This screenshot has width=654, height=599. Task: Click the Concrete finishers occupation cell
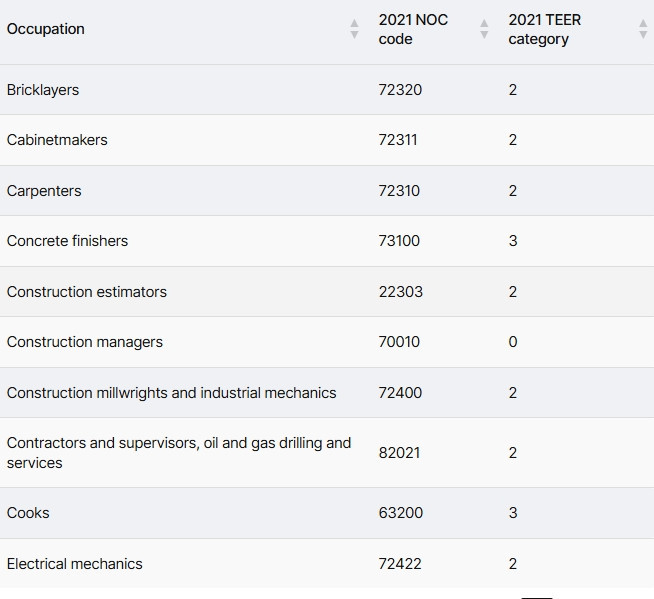coord(67,241)
